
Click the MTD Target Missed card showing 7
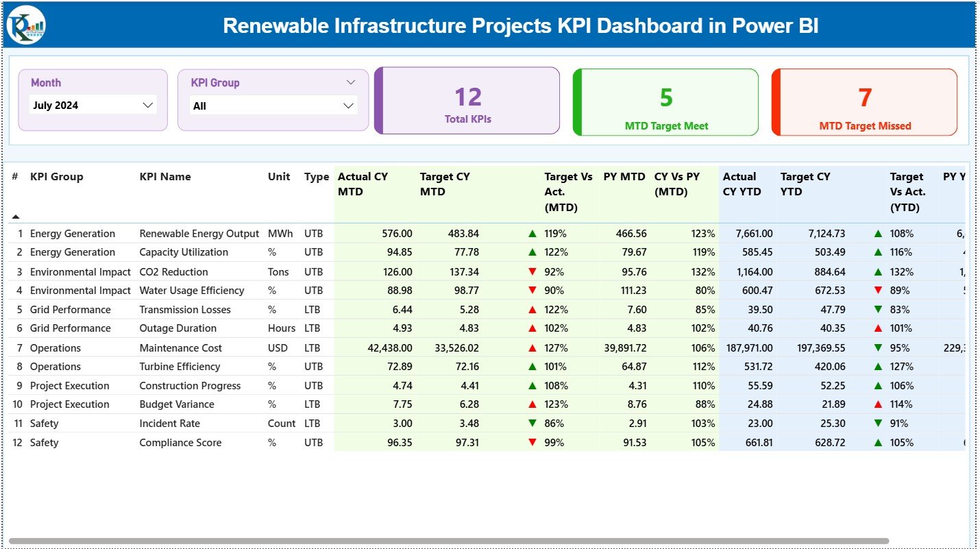(x=864, y=100)
